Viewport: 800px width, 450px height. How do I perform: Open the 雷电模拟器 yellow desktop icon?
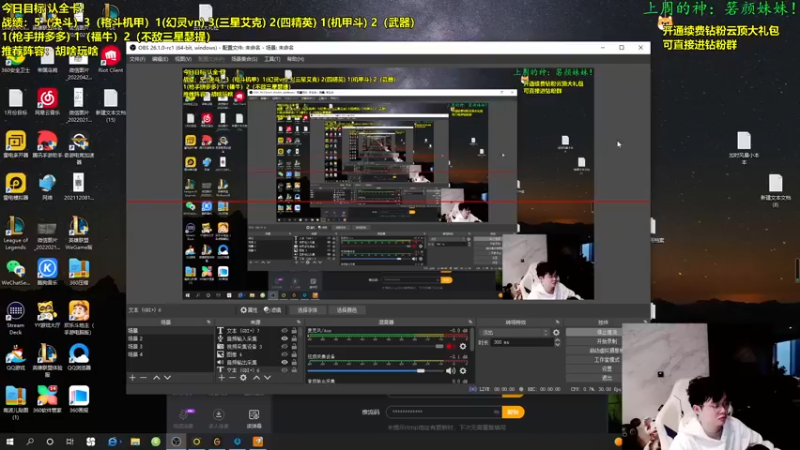(x=15, y=186)
